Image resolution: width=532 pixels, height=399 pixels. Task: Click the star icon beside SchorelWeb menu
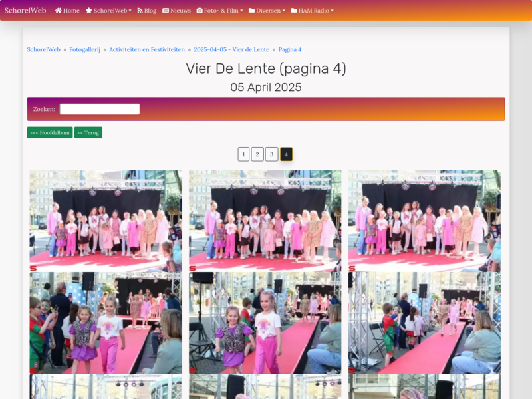point(89,11)
